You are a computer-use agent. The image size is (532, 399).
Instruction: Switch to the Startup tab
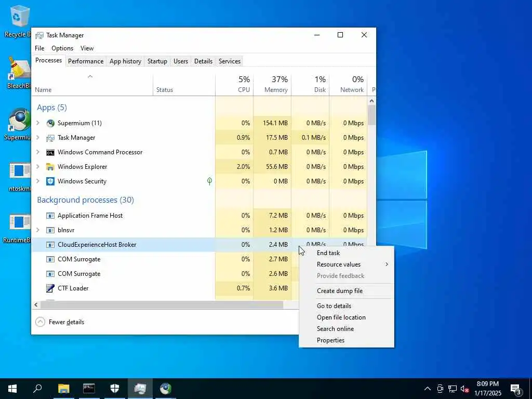157,61
